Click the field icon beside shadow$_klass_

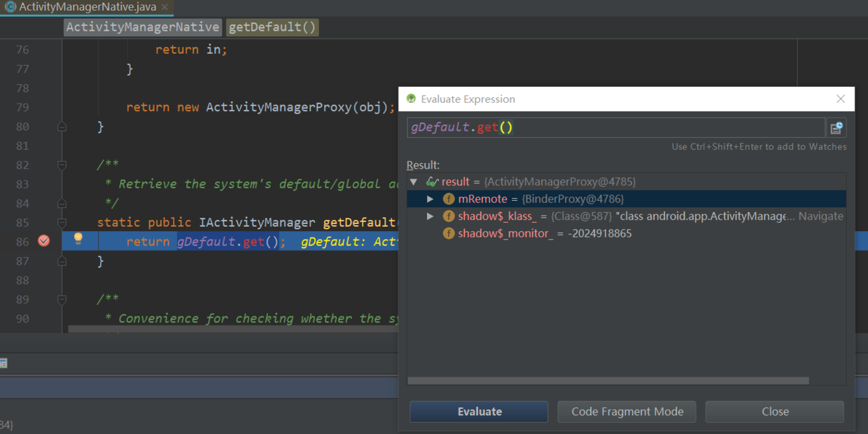coord(449,216)
